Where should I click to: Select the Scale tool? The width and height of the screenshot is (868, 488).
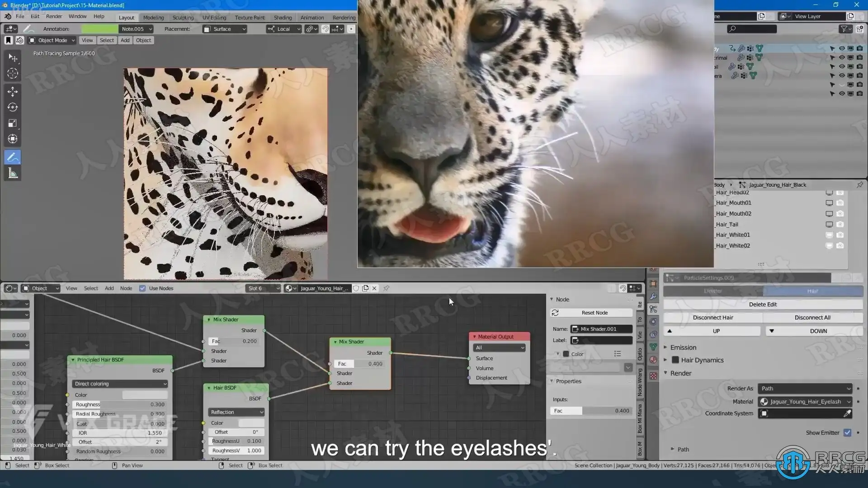tap(13, 123)
